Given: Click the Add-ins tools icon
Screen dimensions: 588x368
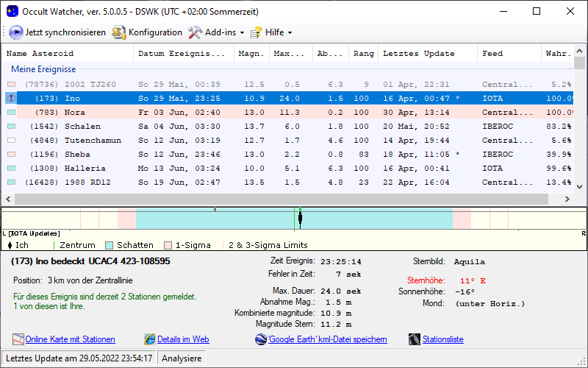Looking at the screenshot, I should tap(195, 32).
